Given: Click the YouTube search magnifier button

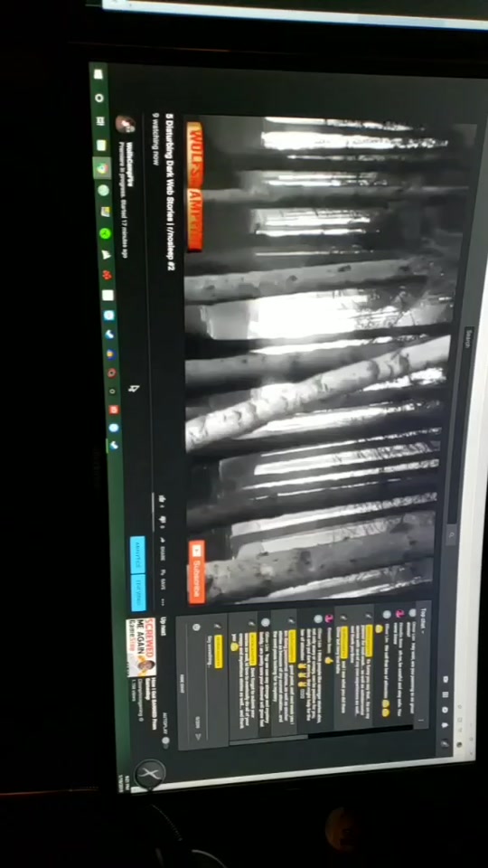Looking at the screenshot, I should [452, 534].
